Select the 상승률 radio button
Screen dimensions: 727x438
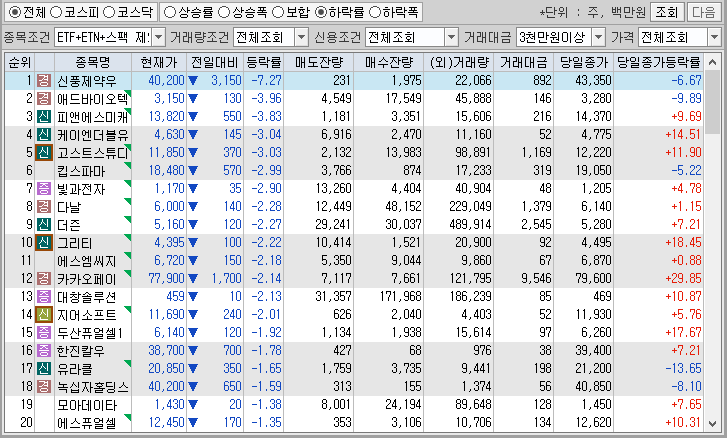coord(170,13)
